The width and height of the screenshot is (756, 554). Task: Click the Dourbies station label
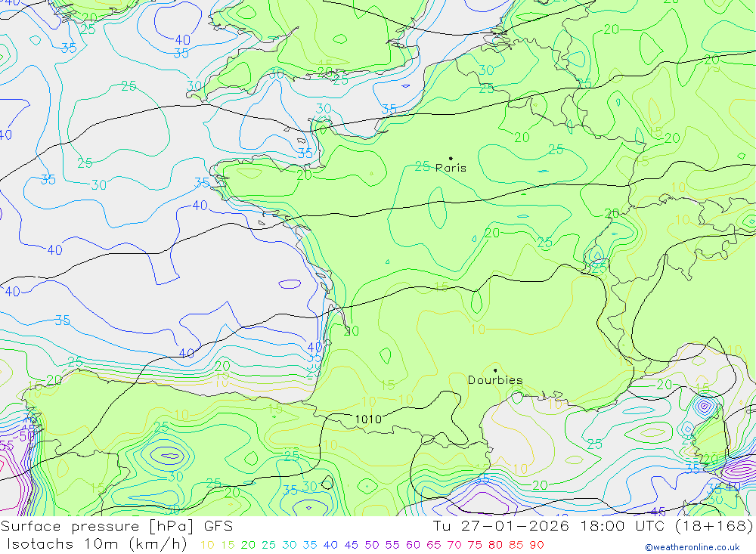[495, 380]
